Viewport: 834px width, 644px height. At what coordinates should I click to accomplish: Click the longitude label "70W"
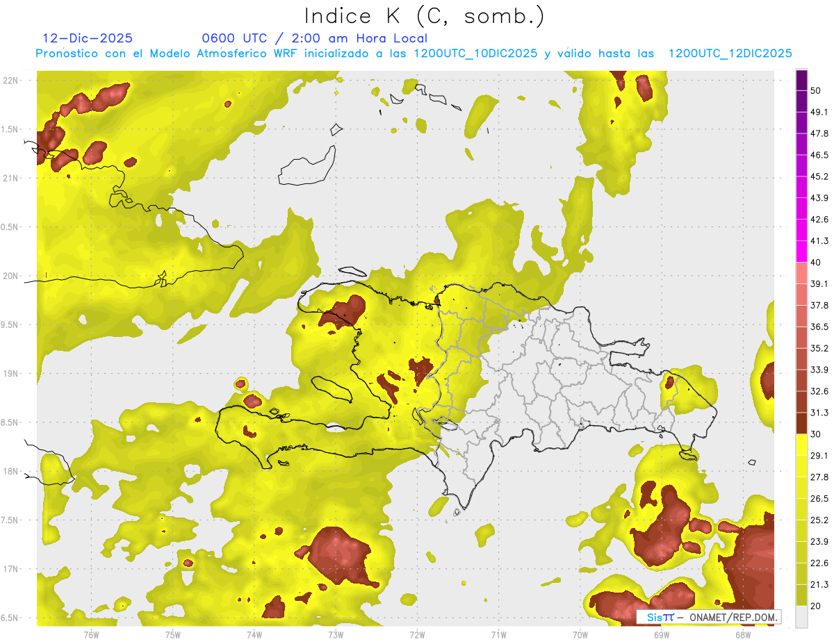(580, 634)
